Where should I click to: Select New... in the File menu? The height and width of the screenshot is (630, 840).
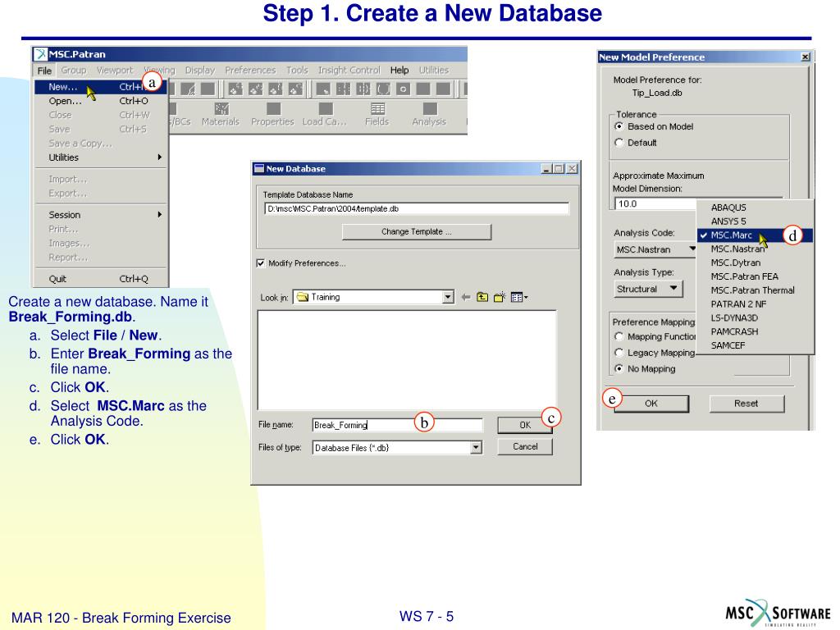point(101,87)
